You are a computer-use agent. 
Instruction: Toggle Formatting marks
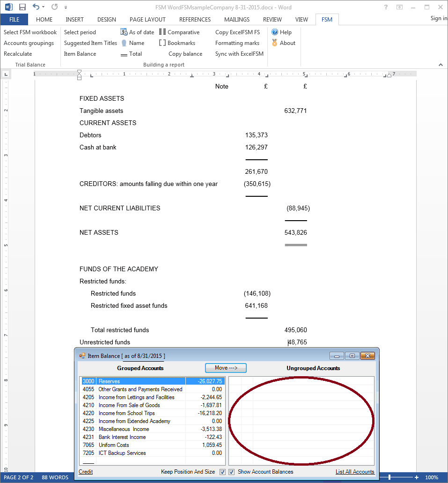(237, 43)
